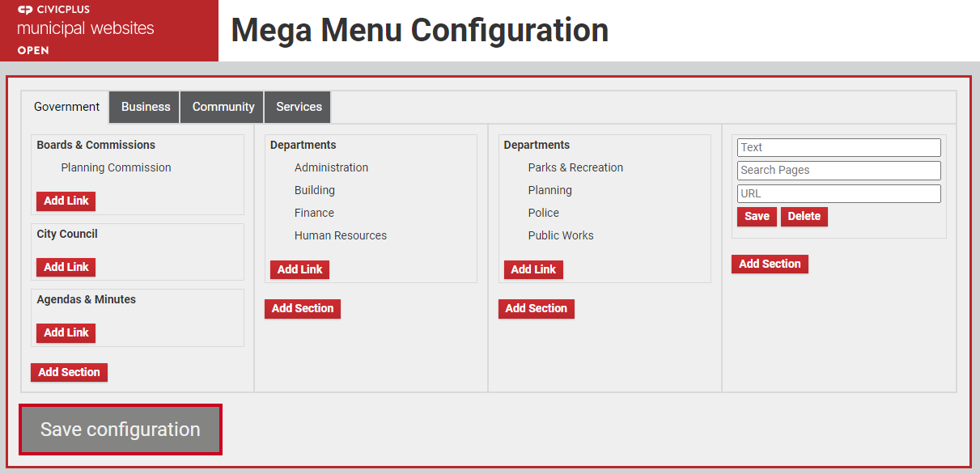This screenshot has height=474, width=980.
Task: Switch to the Government tab
Action: (x=66, y=107)
